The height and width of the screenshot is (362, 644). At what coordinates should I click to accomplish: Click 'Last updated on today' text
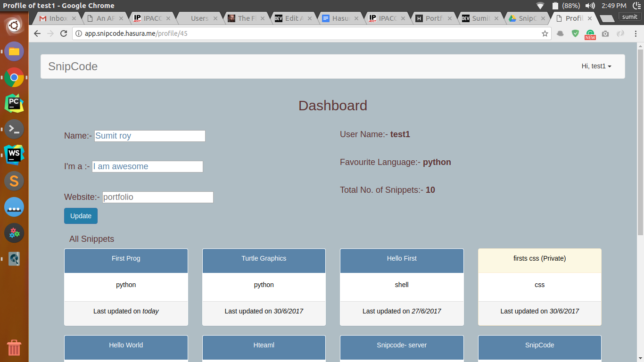[x=126, y=311]
